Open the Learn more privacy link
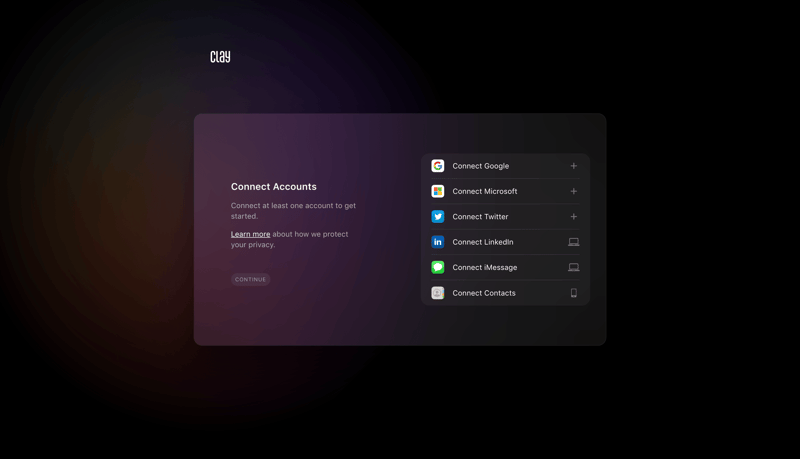Screen dimensions: 800x459 point(251,234)
